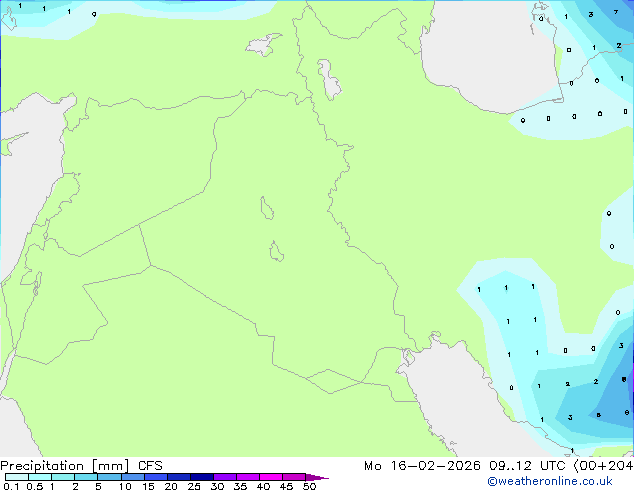Click the '25' legend scale label

194,486
